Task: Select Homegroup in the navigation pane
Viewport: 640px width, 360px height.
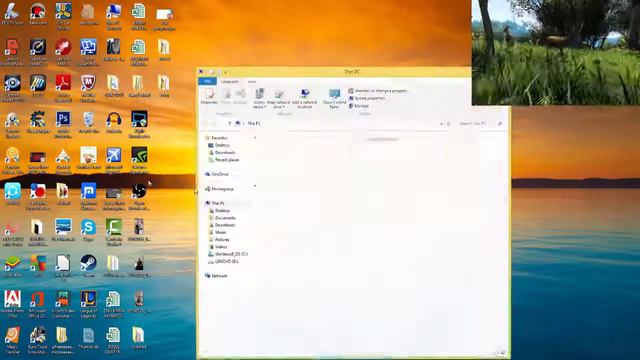Action: [219, 189]
